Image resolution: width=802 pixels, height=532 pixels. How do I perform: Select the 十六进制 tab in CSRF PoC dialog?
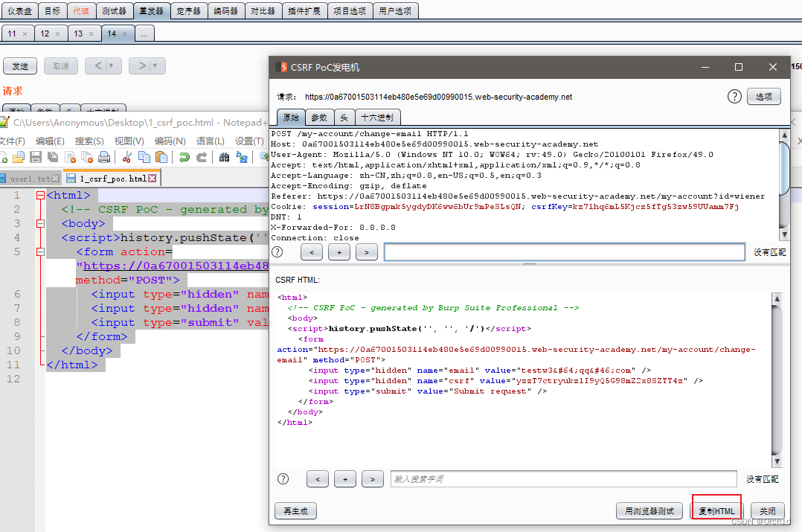pos(377,118)
